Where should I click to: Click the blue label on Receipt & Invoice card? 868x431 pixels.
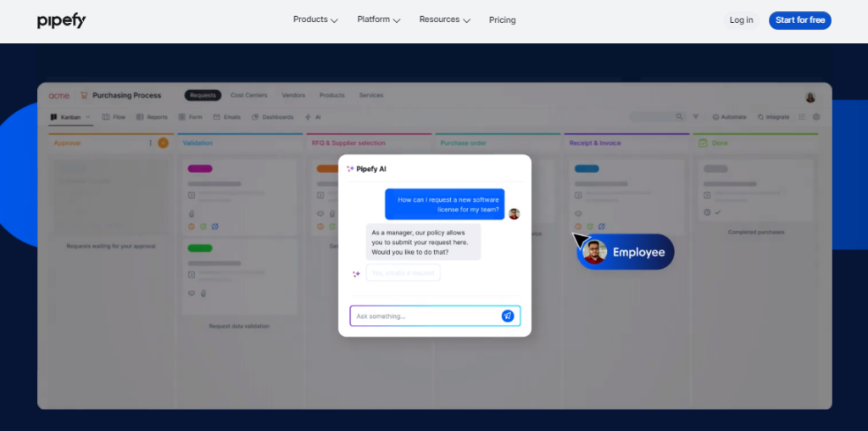[587, 169]
